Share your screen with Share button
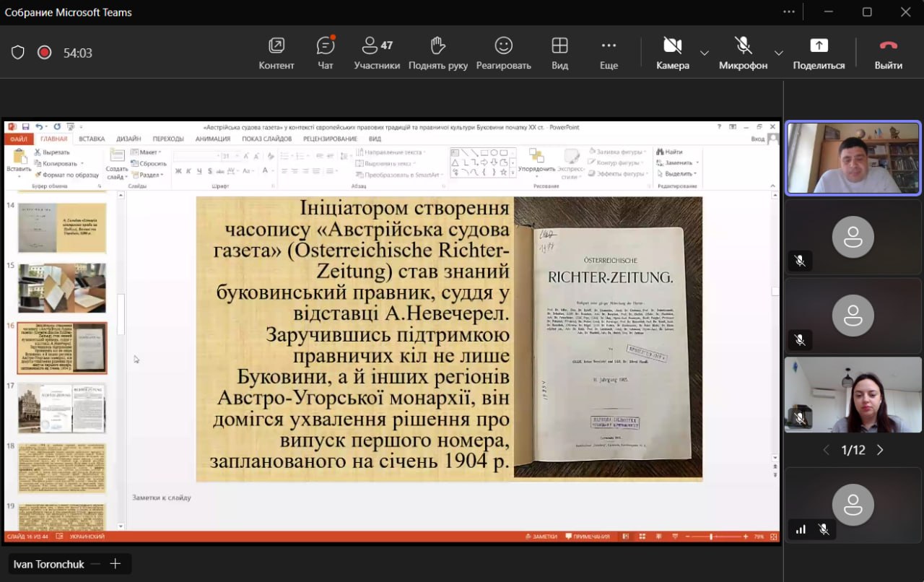The height and width of the screenshot is (582, 924). click(819, 53)
